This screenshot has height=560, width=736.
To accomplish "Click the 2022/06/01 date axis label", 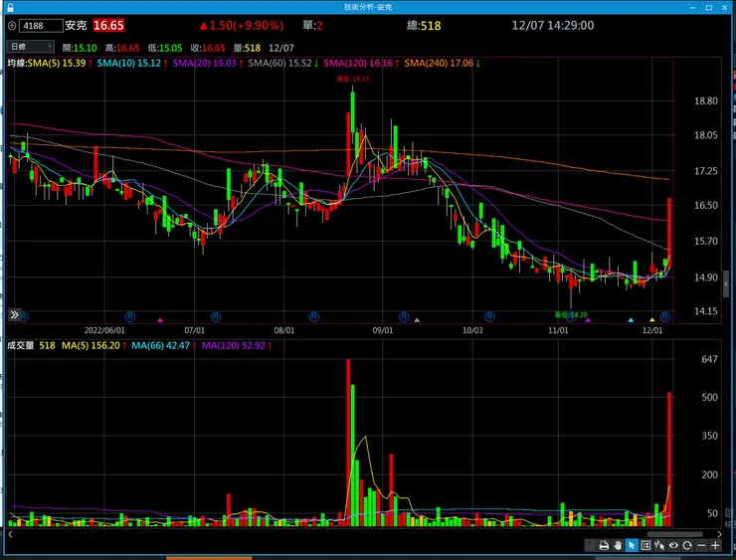I will pos(104,330).
